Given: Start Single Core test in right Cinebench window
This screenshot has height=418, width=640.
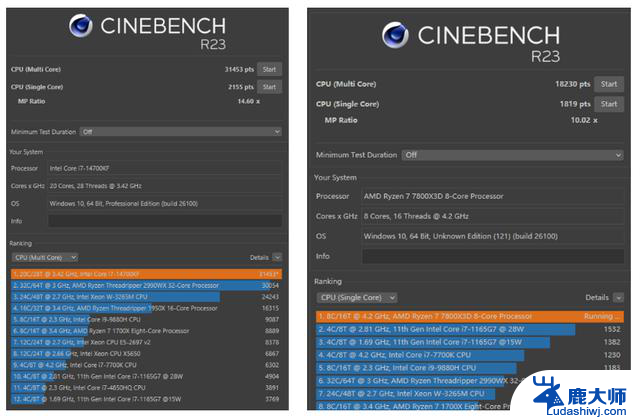Looking at the screenshot, I should coord(609,104).
